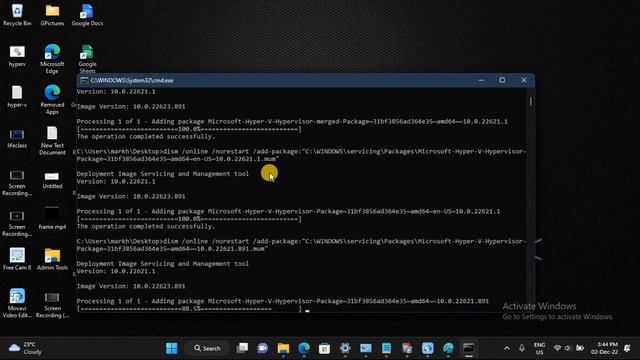Select the New Text Document icon
The image size is (640, 360).
[52, 140]
